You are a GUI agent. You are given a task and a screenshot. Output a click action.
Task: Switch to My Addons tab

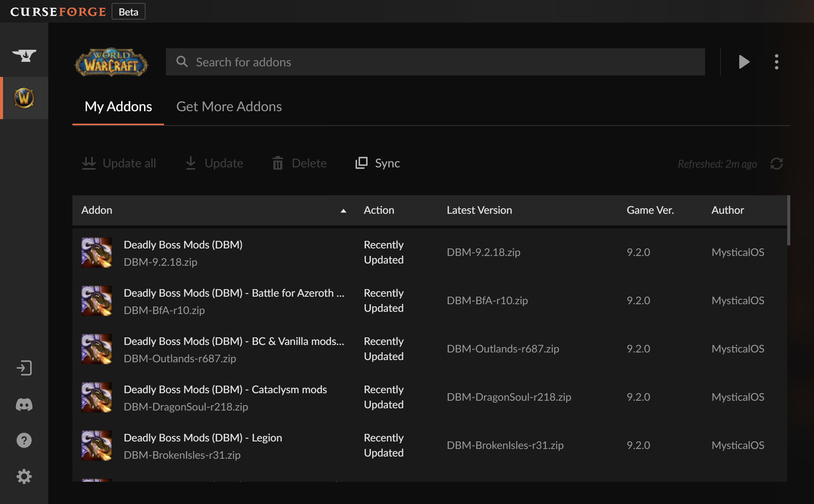[x=118, y=107]
